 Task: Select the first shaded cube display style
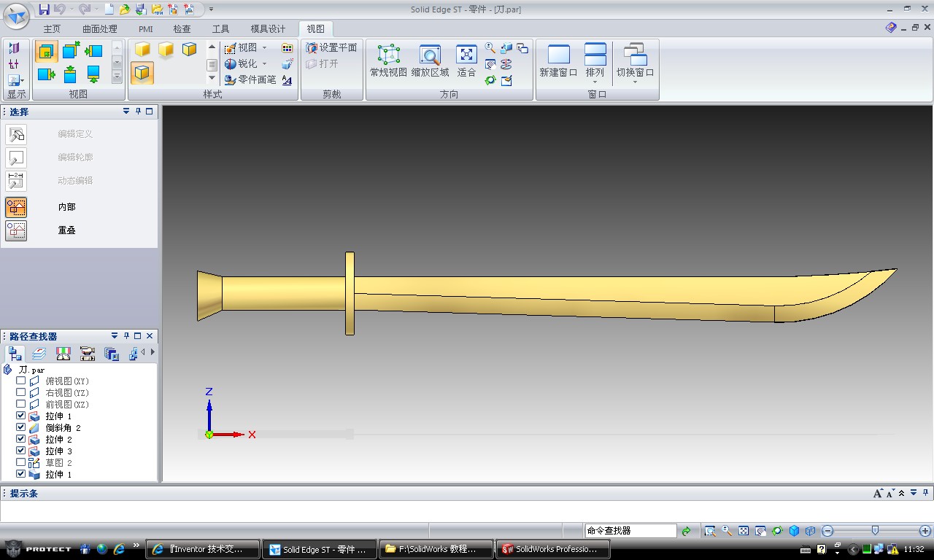pyautogui.click(x=143, y=50)
